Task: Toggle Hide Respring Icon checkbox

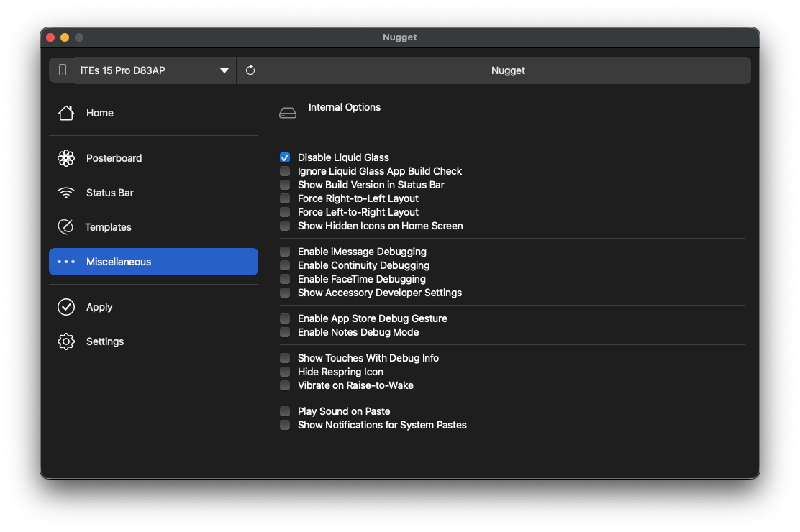Action: [285, 372]
